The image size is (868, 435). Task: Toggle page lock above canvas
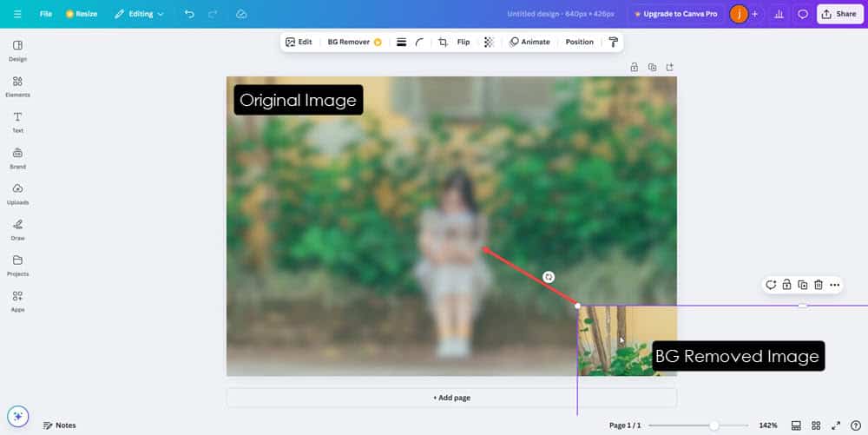pyautogui.click(x=635, y=67)
